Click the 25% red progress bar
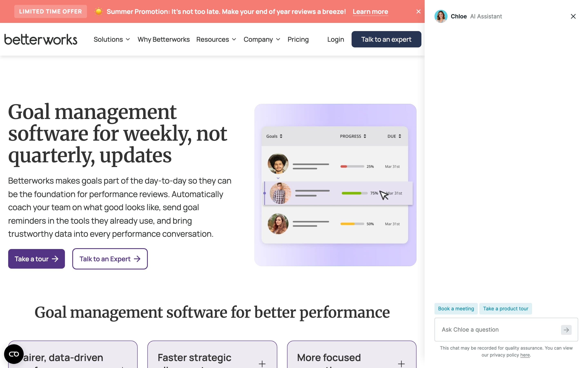The height and width of the screenshot is (368, 588). pos(352,166)
